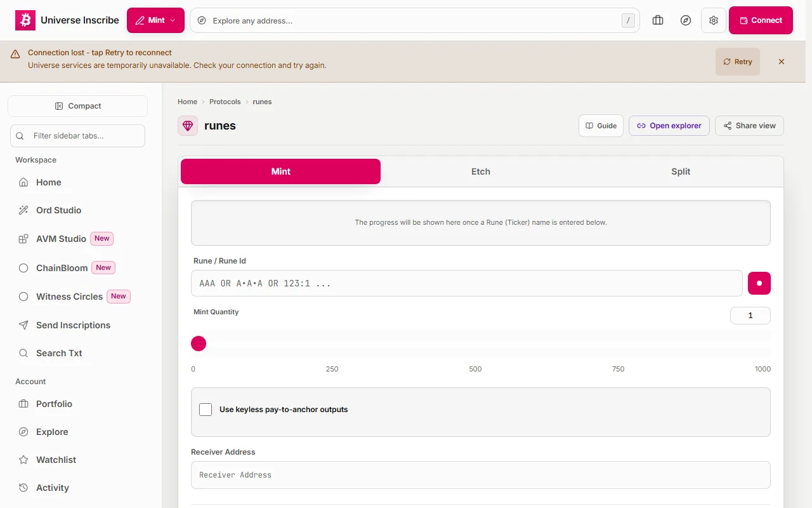Open the Mint dropdown in header

pyautogui.click(x=155, y=20)
